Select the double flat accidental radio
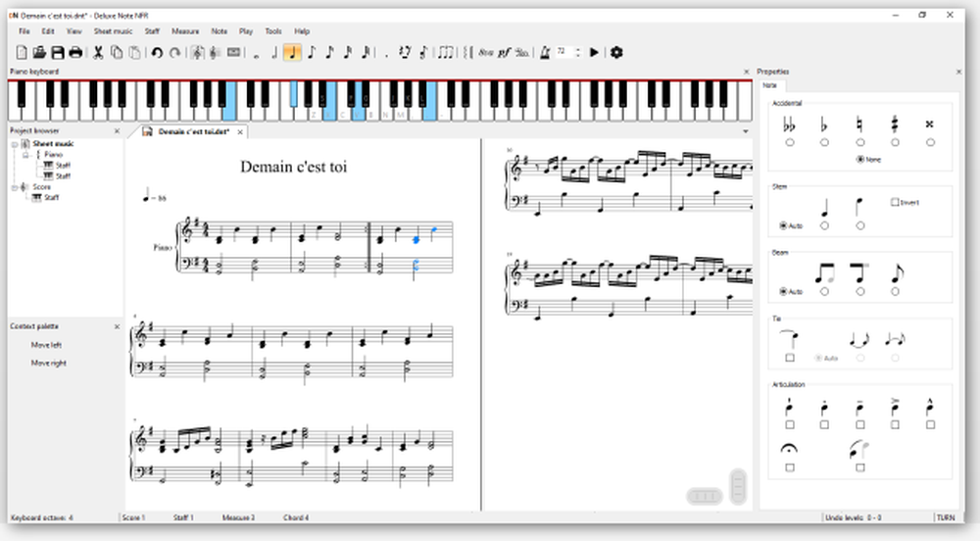980x541 pixels. 789,142
